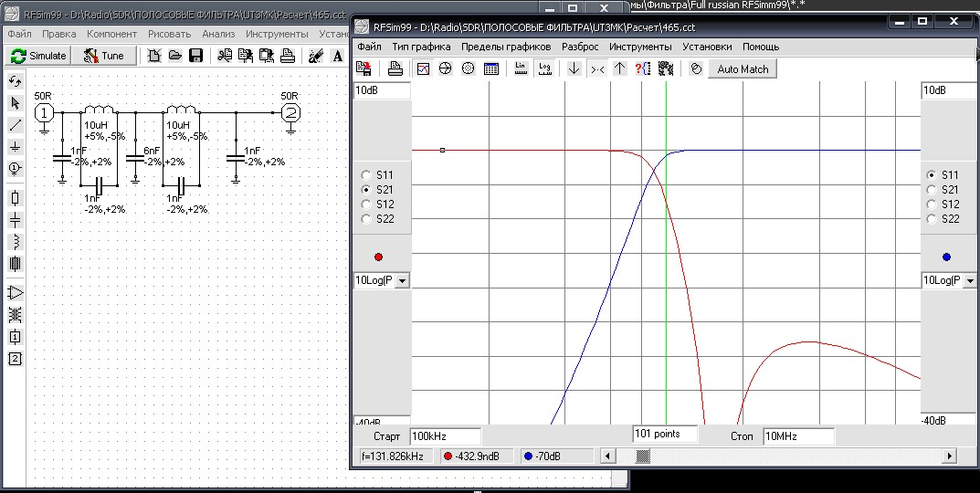Click right arrow of frequency scrollbar

(x=949, y=456)
